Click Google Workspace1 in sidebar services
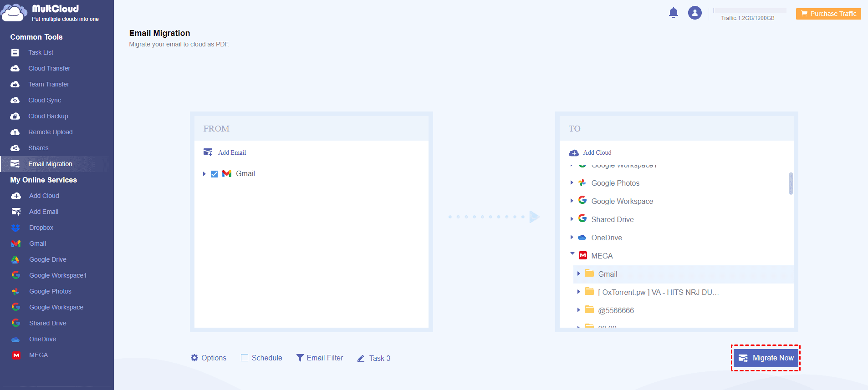868x390 pixels. [x=58, y=275]
